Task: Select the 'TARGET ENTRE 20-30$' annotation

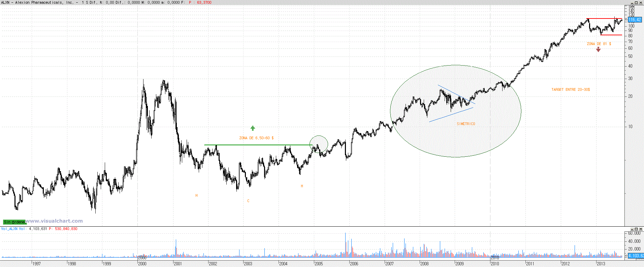Action: pyautogui.click(x=571, y=89)
